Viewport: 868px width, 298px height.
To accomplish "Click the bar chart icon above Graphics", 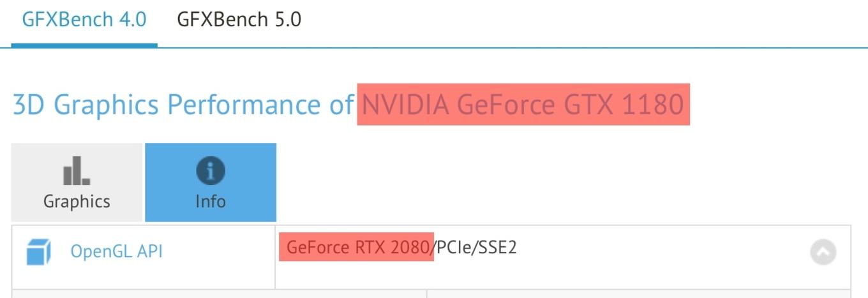I will [x=77, y=171].
